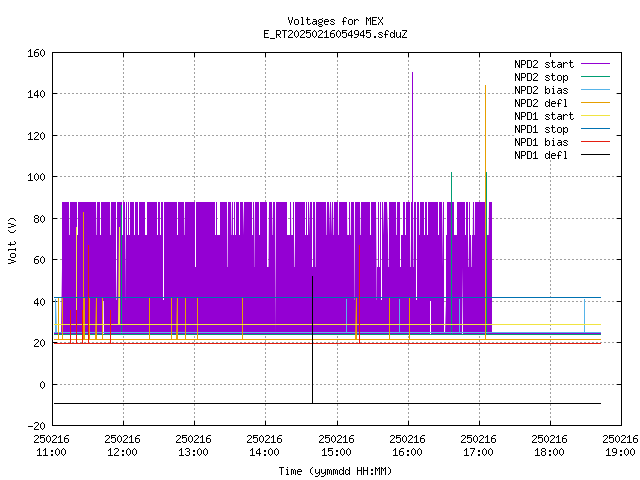Click the 'NPD2 bias' legend label
The image size is (640, 480).
click(541, 90)
